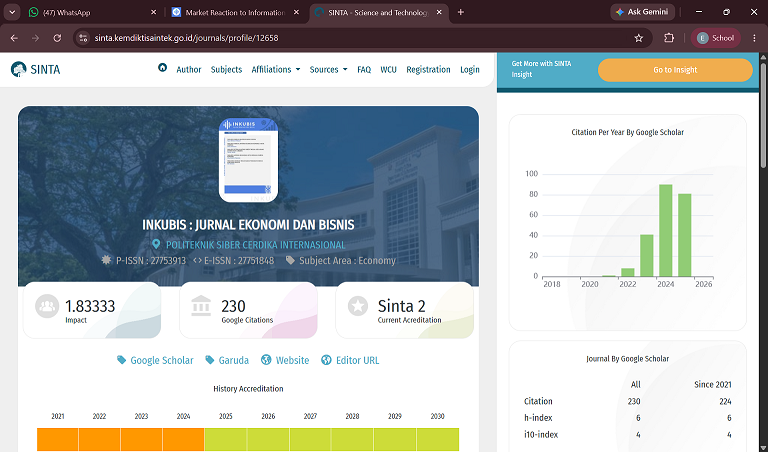Click the 2024 citation bar in chart

(x=666, y=230)
